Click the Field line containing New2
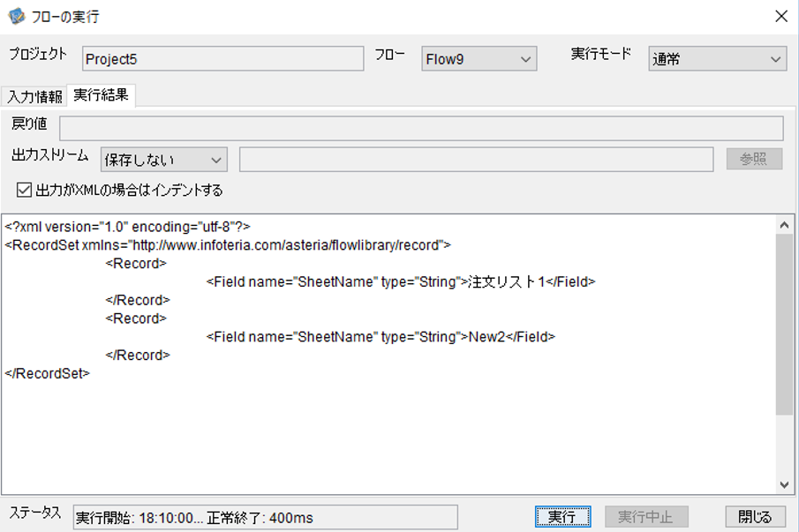 (381, 336)
